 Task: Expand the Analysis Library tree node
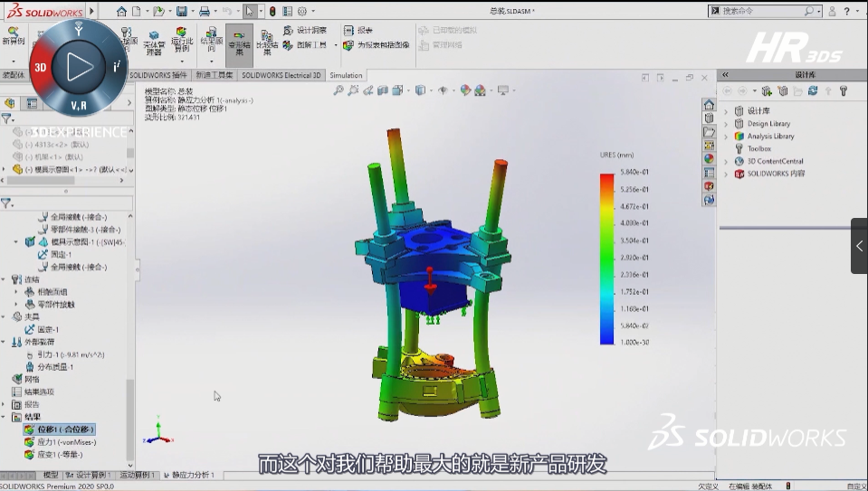click(x=726, y=137)
